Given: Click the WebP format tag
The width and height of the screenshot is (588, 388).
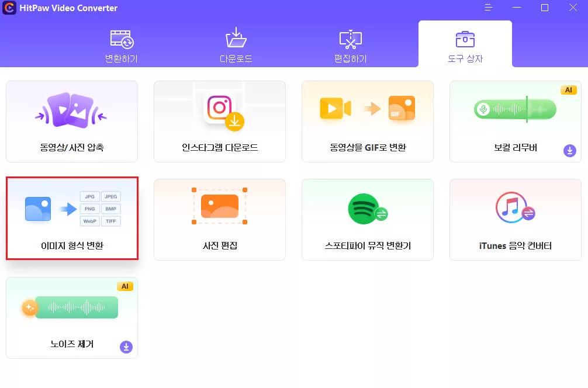Looking at the screenshot, I should coord(89,221).
